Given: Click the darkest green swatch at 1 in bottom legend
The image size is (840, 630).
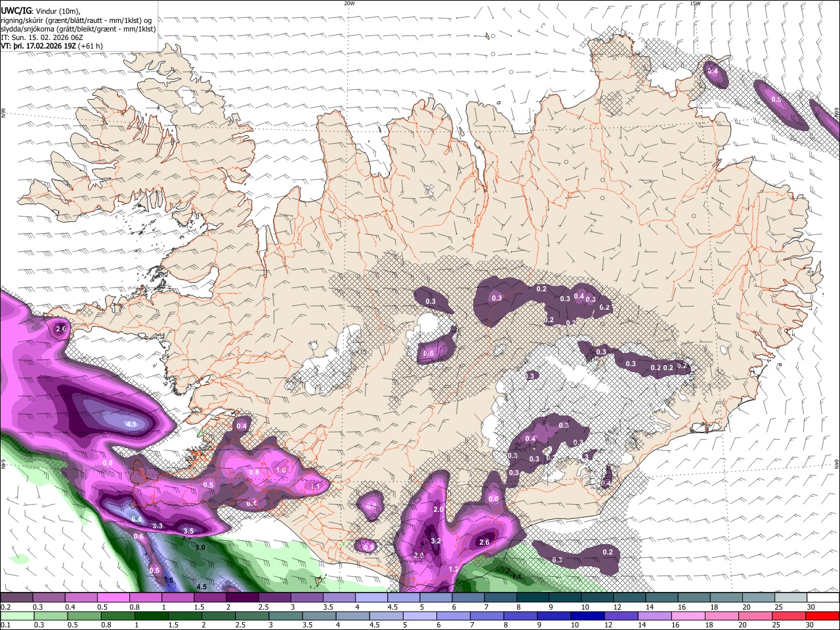Looking at the screenshot, I should (x=153, y=616).
